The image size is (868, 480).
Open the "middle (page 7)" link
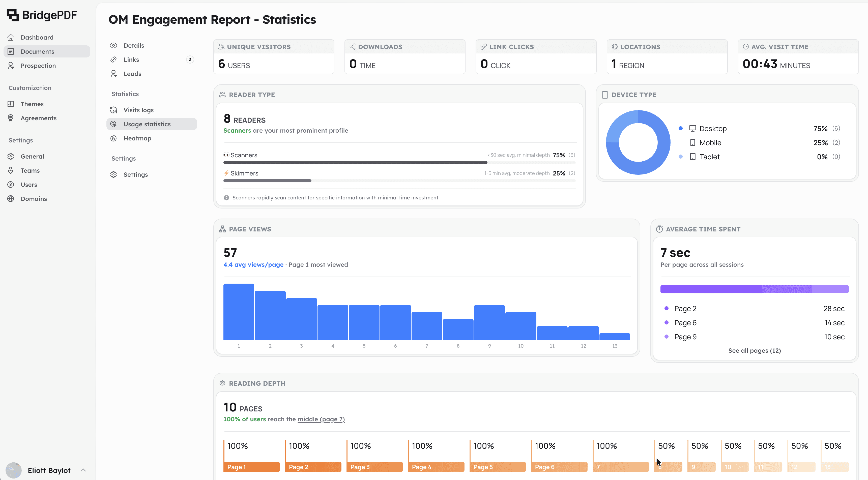point(321,419)
